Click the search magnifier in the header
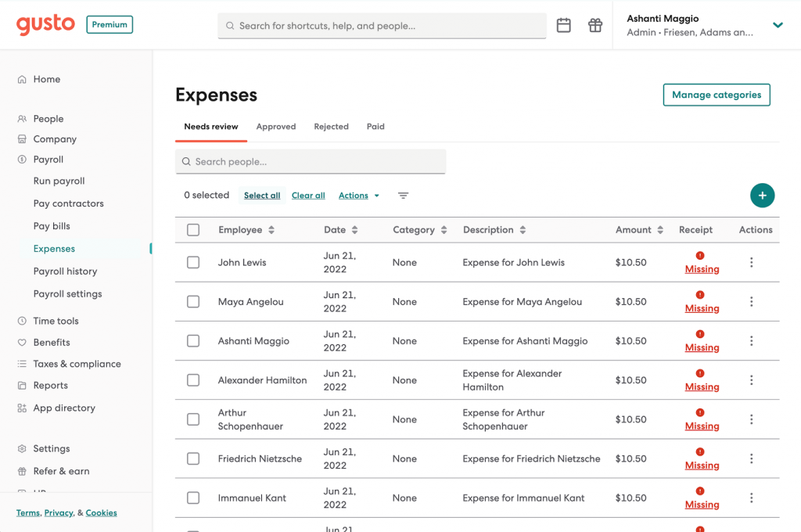801x532 pixels. click(230, 26)
